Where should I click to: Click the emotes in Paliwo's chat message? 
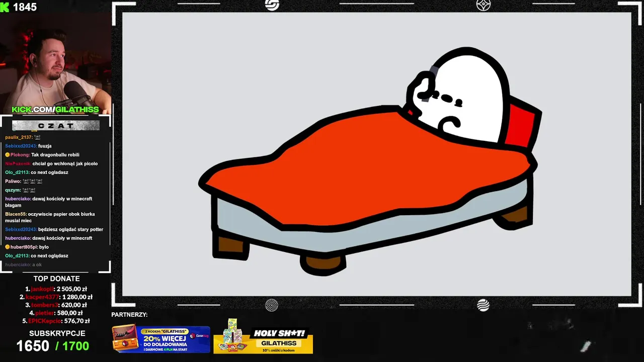click(33, 181)
